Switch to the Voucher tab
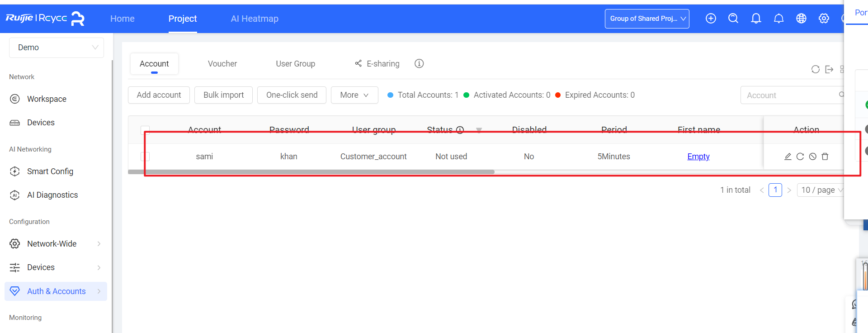This screenshot has width=868, height=333. 222,64
